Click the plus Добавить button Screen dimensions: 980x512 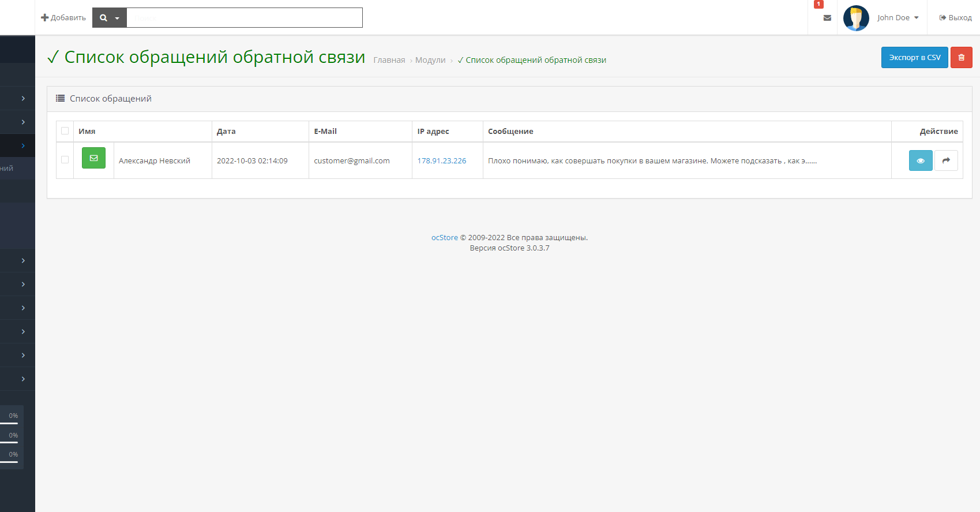[x=63, y=18]
